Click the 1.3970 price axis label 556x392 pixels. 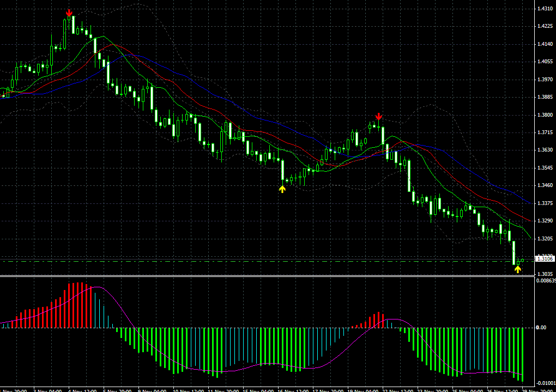point(545,80)
